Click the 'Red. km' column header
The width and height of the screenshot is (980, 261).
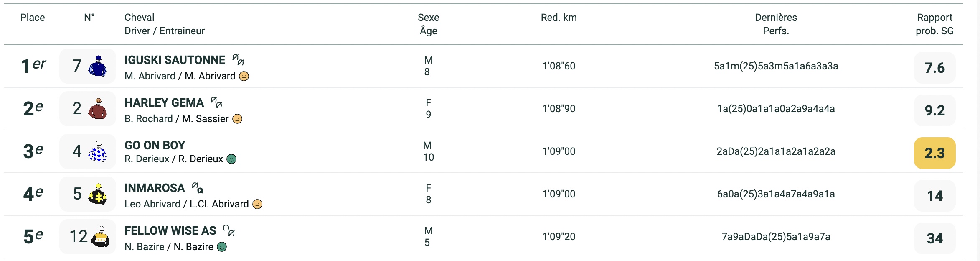tap(559, 18)
